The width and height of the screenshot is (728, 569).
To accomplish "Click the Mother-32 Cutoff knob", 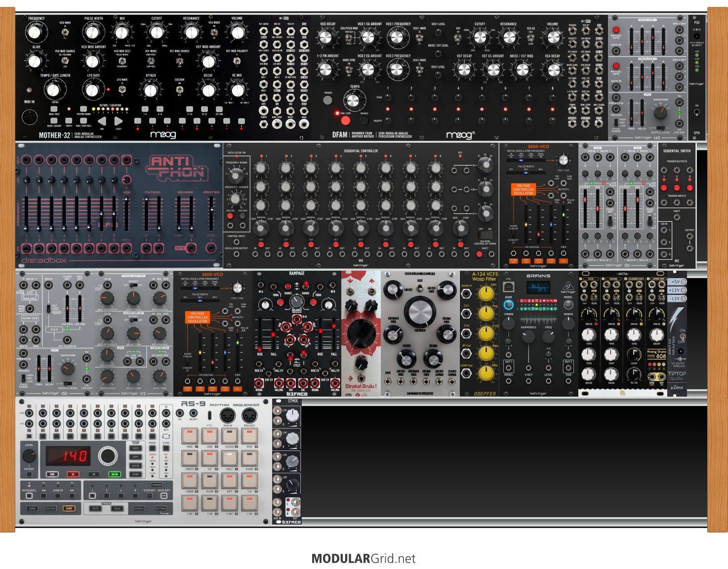I will point(157,32).
